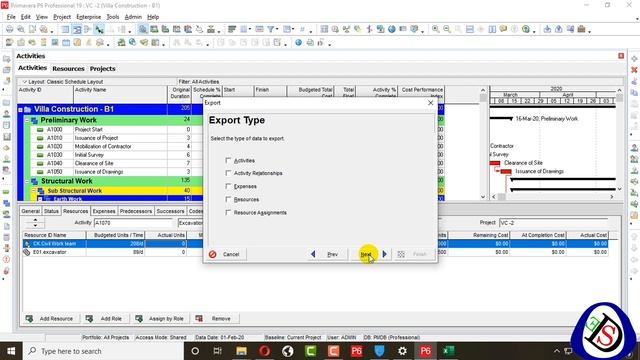Check the Activities export checkbox
The image size is (640, 360).
click(228, 160)
